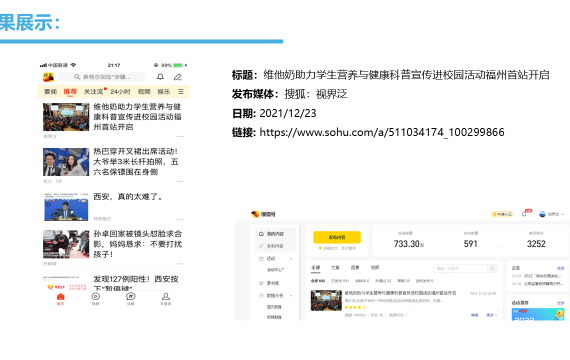Open the three-dot menu of the 热巴 article
The width and height of the screenshot is (570, 360).
pos(180,181)
